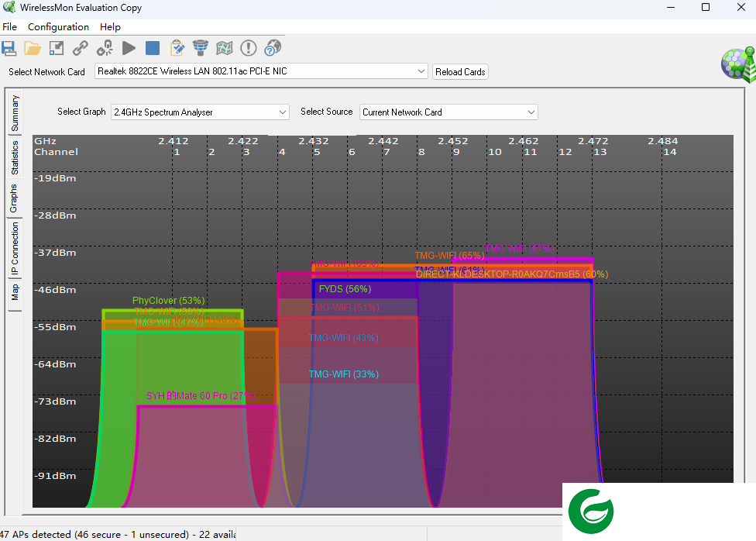Viewport: 756px width, 541px height.
Task: Open the IP Connection tab
Action: (x=15, y=248)
